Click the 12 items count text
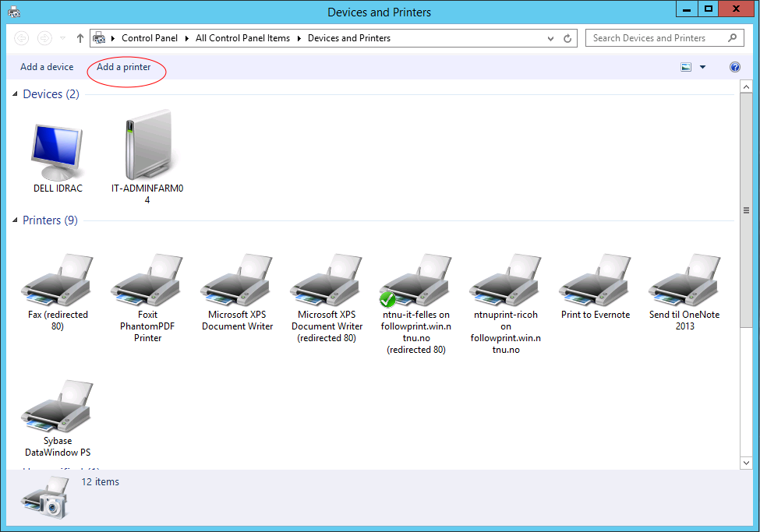Viewport: 760px width, 532px height. pos(101,481)
